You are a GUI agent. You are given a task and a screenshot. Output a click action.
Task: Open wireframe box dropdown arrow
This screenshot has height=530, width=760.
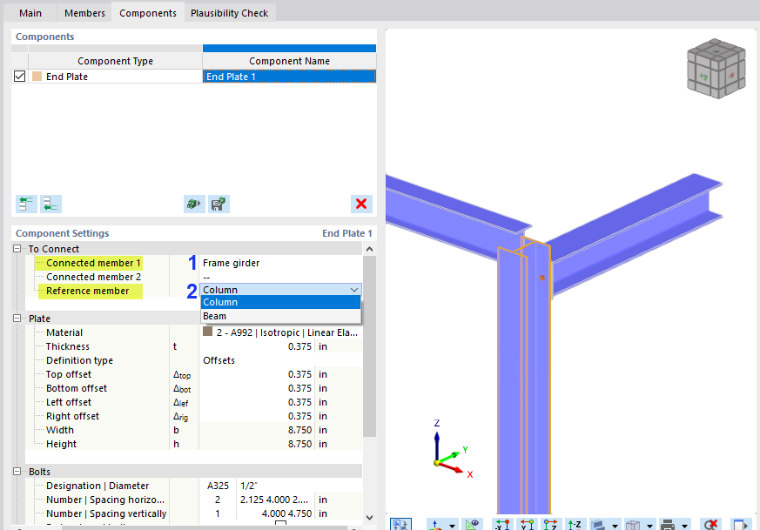pos(649,526)
